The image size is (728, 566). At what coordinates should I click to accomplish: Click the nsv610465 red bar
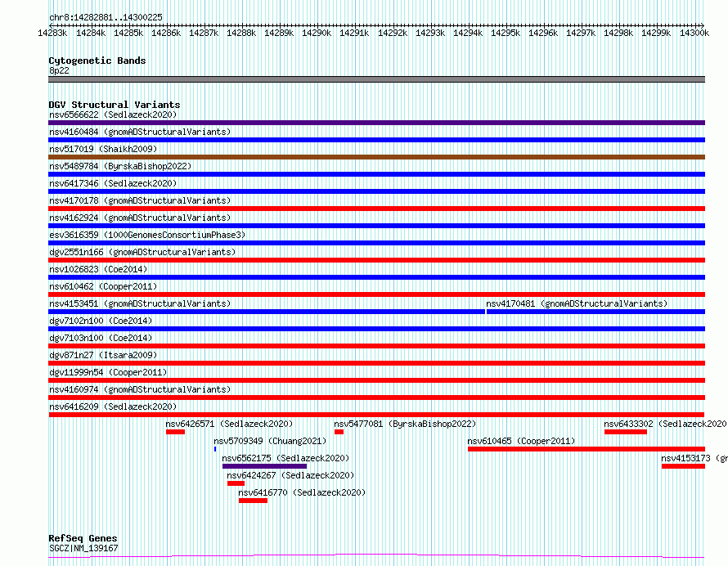pos(586,449)
